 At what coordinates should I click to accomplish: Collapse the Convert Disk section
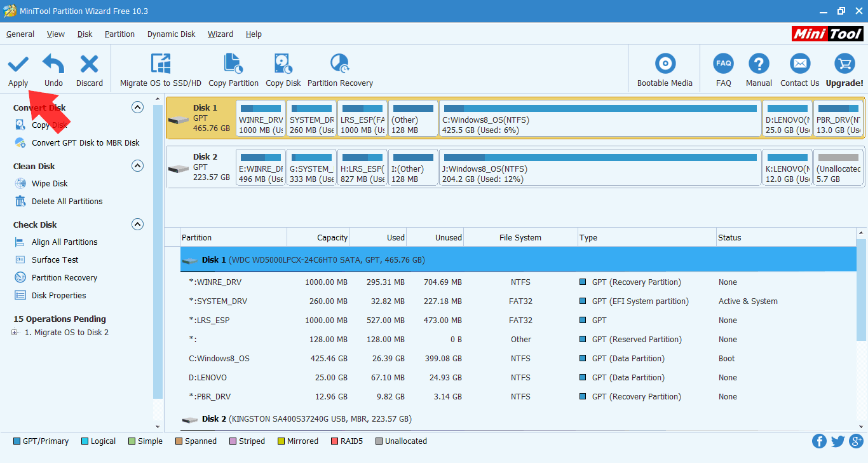(x=137, y=107)
